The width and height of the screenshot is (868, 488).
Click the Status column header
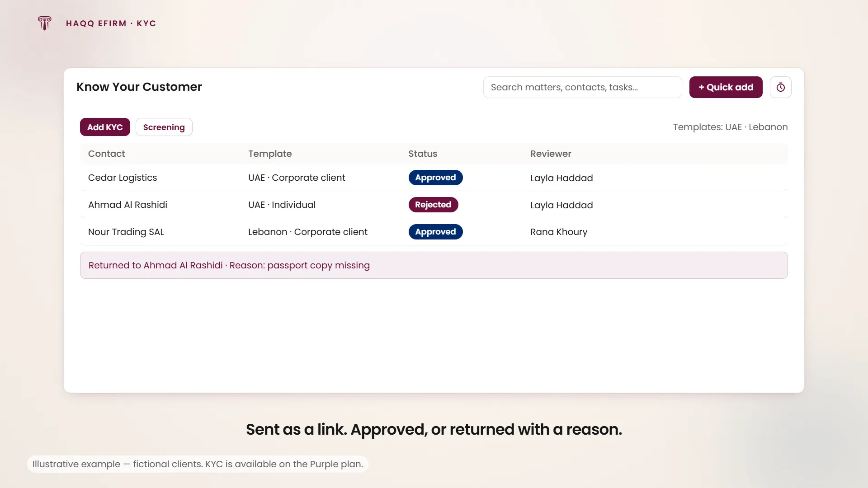[x=423, y=154]
